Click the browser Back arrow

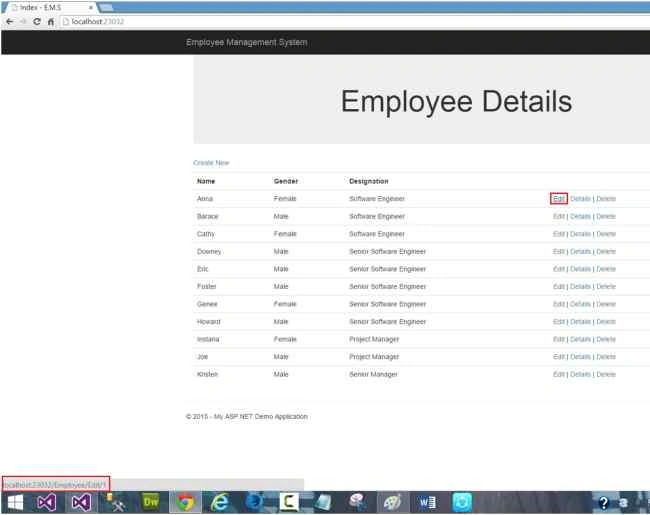(x=10, y=22)
